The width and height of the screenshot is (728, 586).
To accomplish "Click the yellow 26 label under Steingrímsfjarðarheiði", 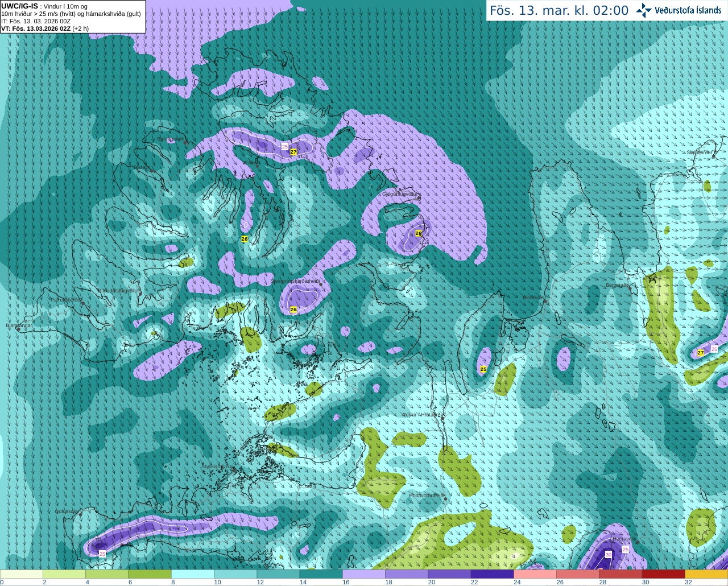I will point(293,309).
